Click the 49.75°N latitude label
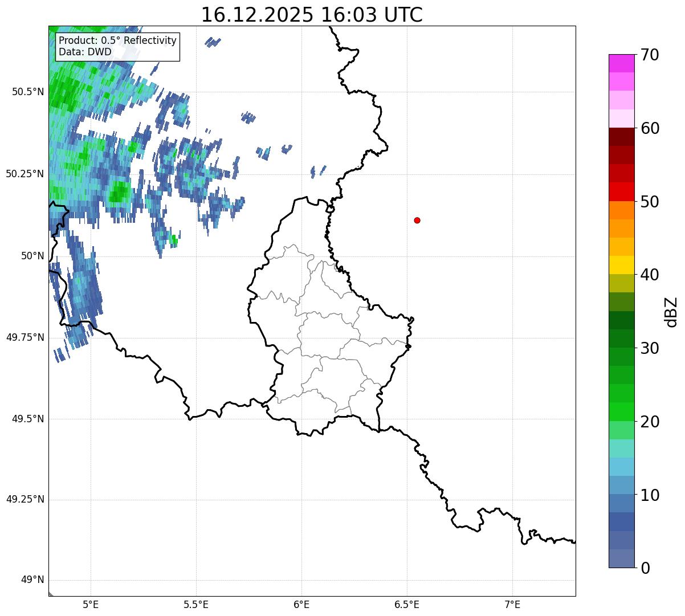This screenshot has height=616, width=685. [25, 337]
